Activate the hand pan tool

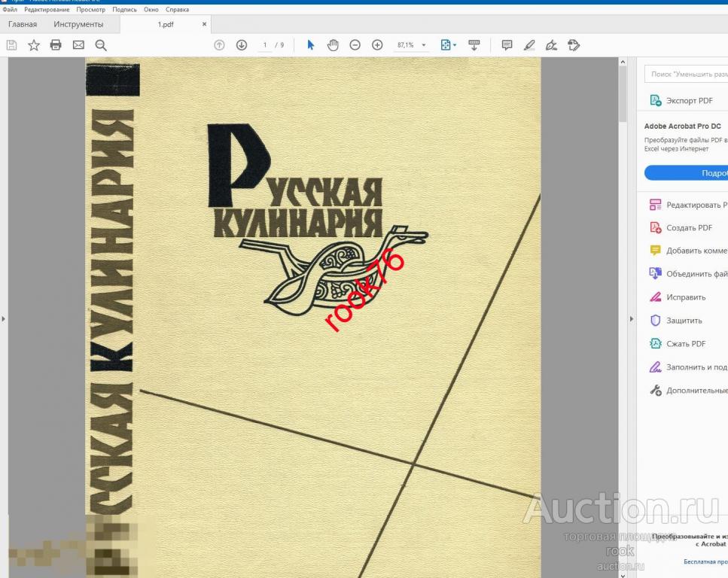[x=333, y=45]
